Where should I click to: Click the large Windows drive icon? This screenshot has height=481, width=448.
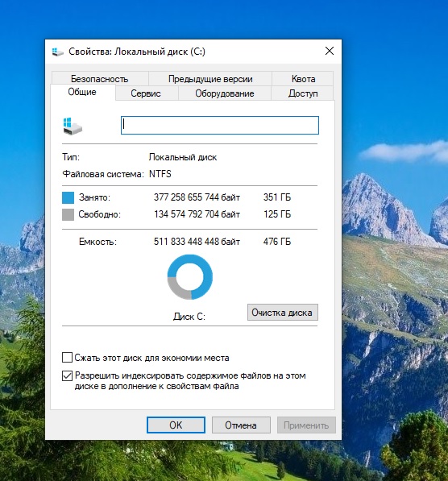click(x=73, y=126)
